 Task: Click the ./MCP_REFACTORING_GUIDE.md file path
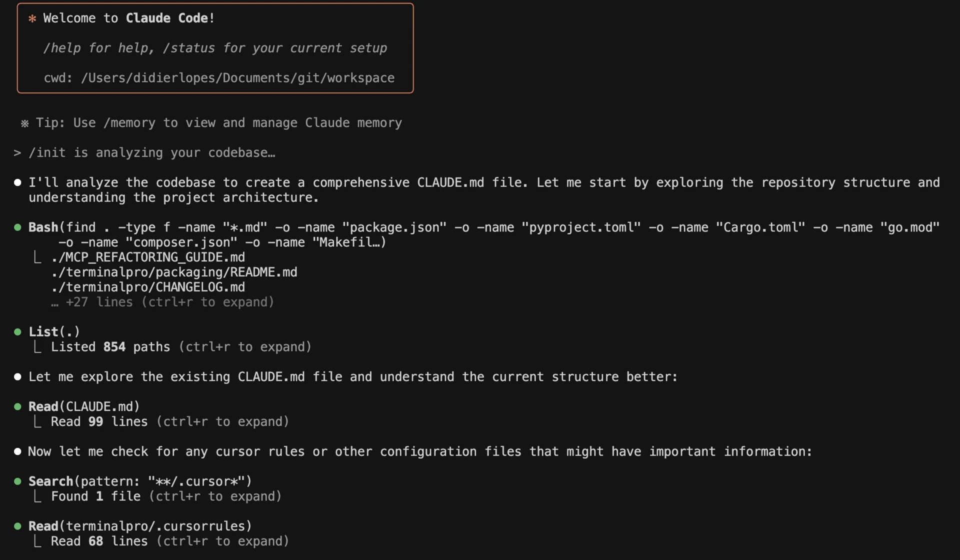pyautogui.click(x=148, y=257)
